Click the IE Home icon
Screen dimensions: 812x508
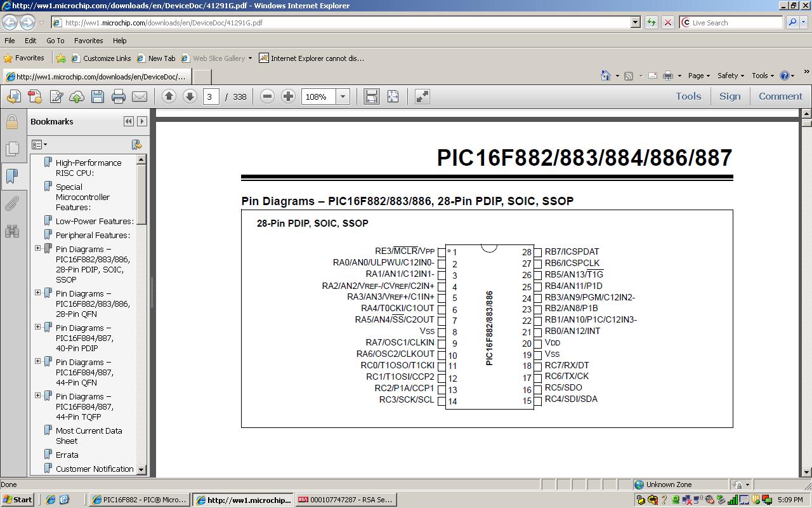[606, 76]
